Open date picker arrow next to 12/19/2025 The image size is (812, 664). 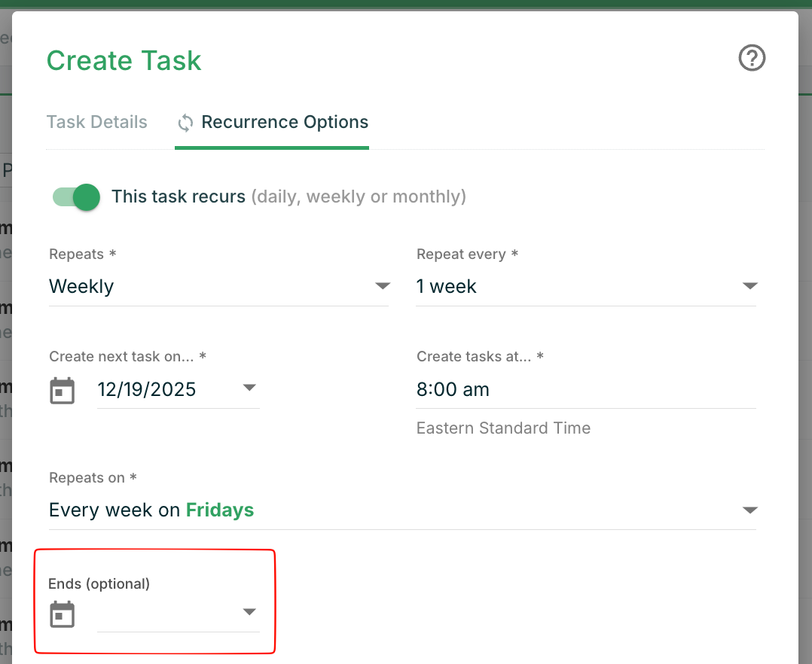tap(249, 388)
